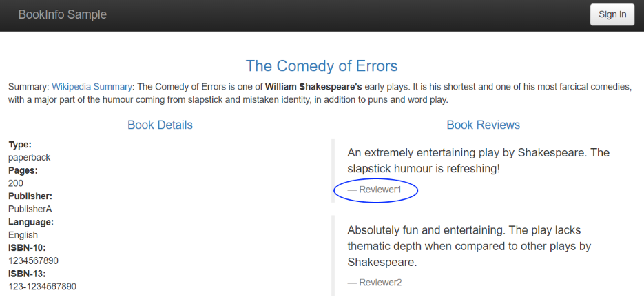
Task: Click the English language value
Action: tap(23, 235)
